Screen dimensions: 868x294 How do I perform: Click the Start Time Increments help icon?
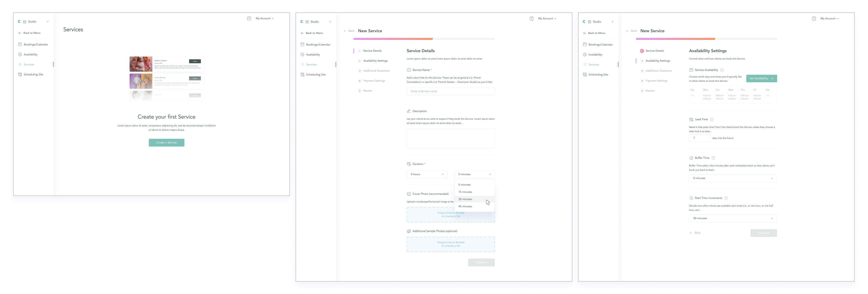tap(726, 198)
